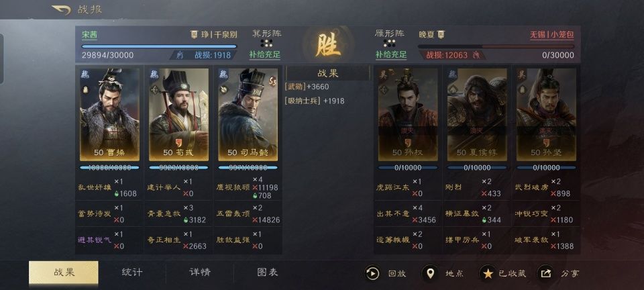Click player name 宋茜
Screen dimensions: 644x290
[x=89, y=35]
